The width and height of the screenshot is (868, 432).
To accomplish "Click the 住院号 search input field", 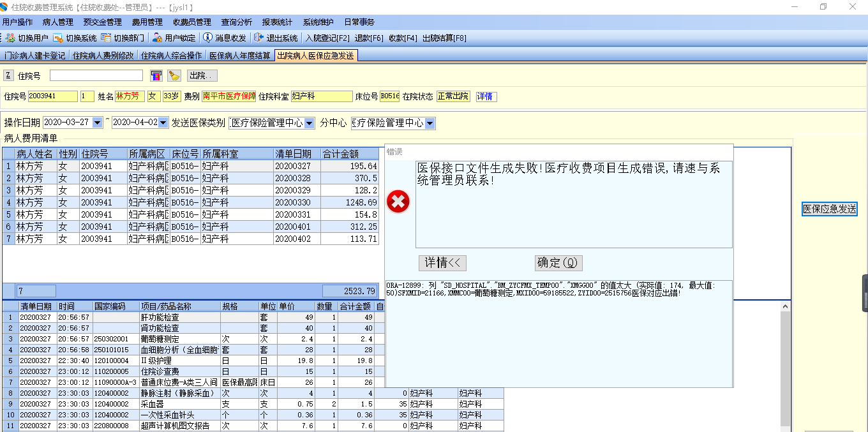I will tap(96, 76).
